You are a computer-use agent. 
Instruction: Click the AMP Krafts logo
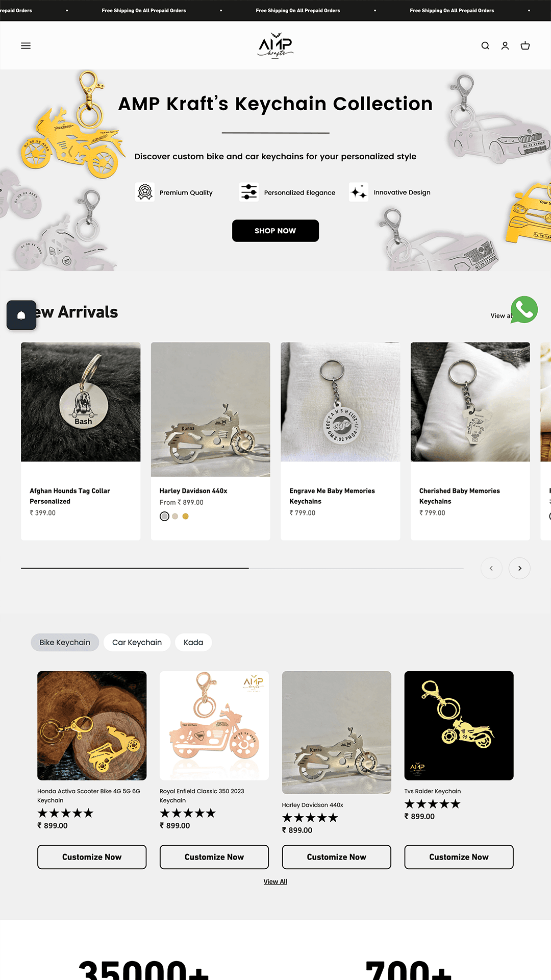[x=275, y=45]
